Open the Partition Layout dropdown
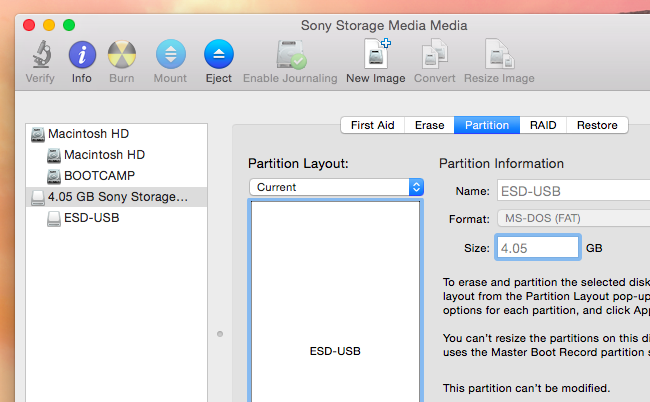This screenshot has width=650, height=402. pyautogui.click(x=336, y=187)
